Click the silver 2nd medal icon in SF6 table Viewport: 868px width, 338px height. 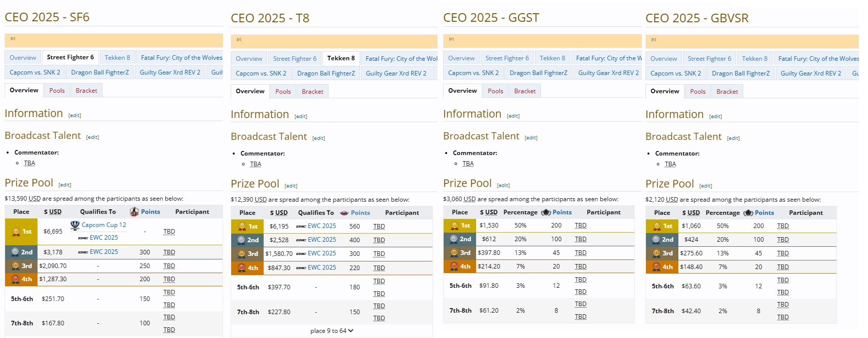15,252
